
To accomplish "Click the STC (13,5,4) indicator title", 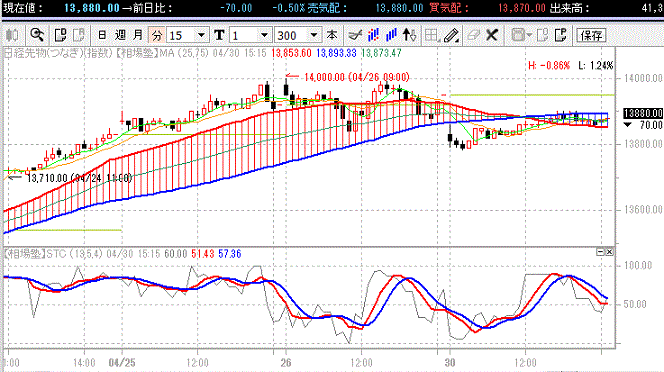I will click(75, 254).
